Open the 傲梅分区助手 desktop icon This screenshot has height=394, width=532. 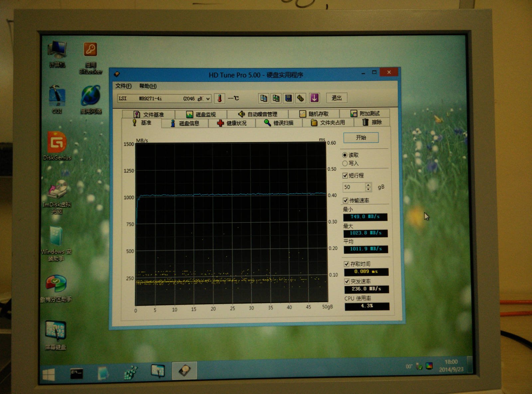point(56,289)
